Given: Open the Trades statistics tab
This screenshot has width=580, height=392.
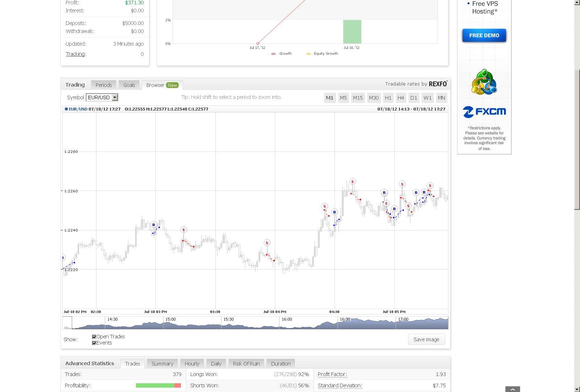Looking at the screenshot, I should [x=132, y=364].
